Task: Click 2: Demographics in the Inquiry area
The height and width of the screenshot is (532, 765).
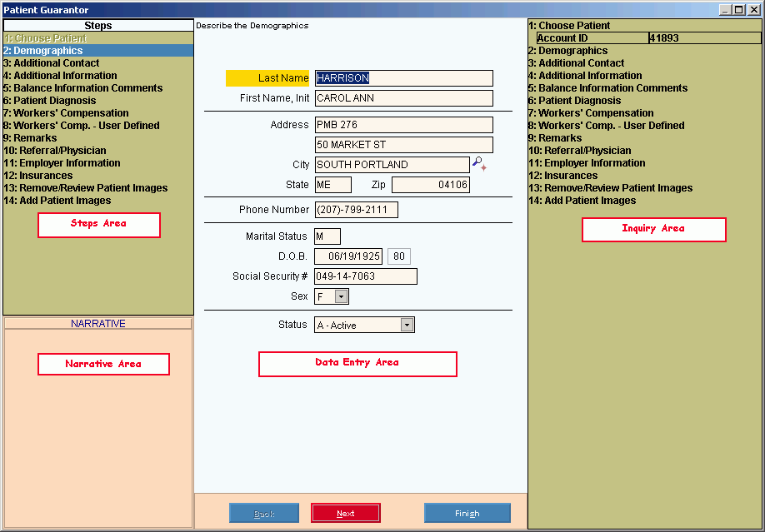Action: point(567,51)
